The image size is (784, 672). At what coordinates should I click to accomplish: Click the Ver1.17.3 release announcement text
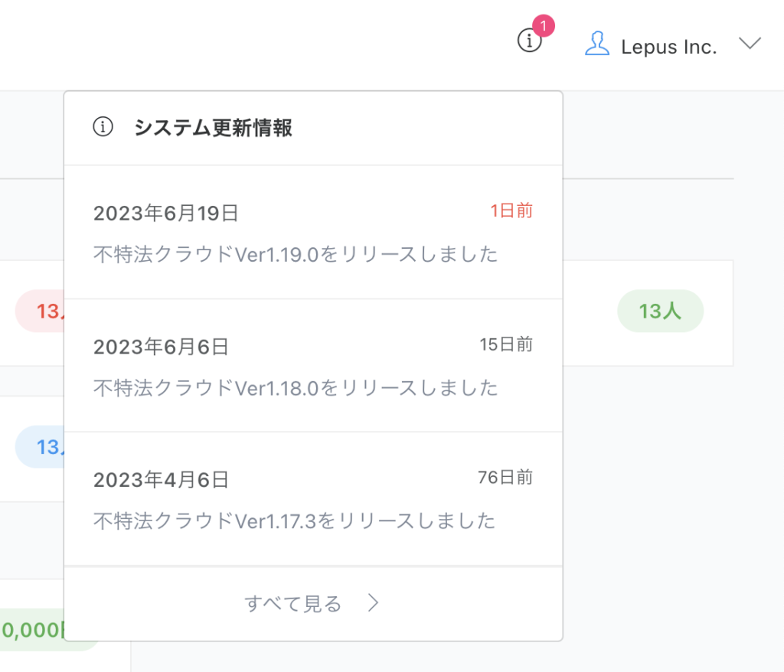(x=294, y=520)
